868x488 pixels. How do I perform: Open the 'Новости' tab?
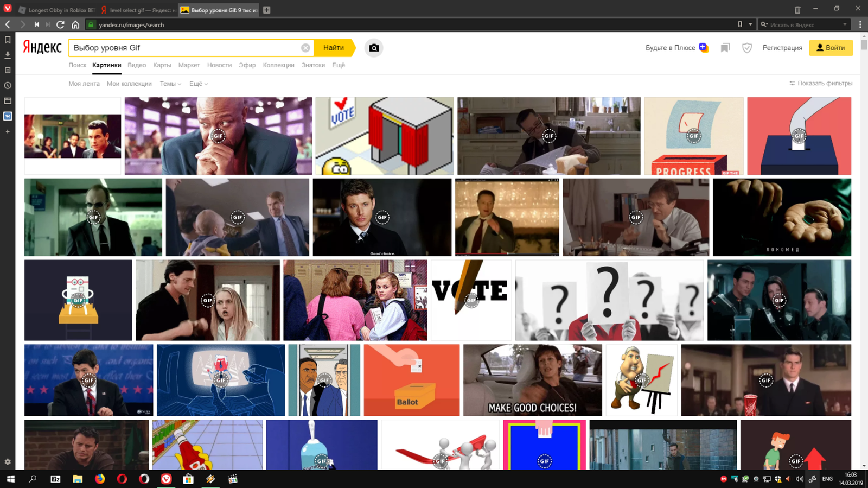(x=219, y=65)
